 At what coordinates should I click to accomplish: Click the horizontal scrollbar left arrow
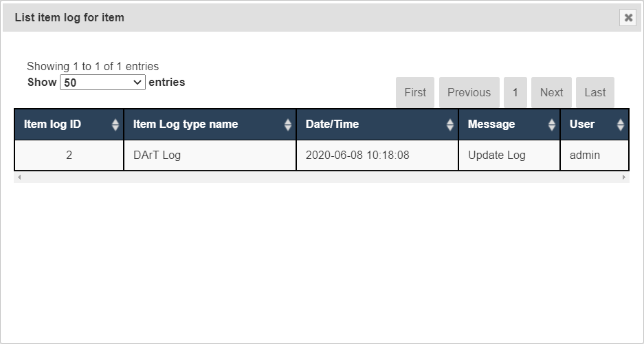pyautogui.click(x=19, y=178)
